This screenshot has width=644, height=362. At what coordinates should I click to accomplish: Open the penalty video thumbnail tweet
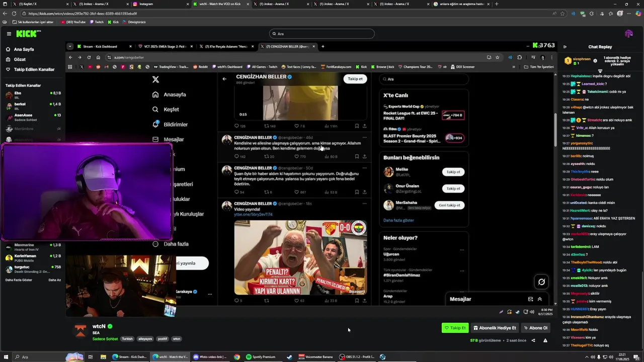coord(300,257)
